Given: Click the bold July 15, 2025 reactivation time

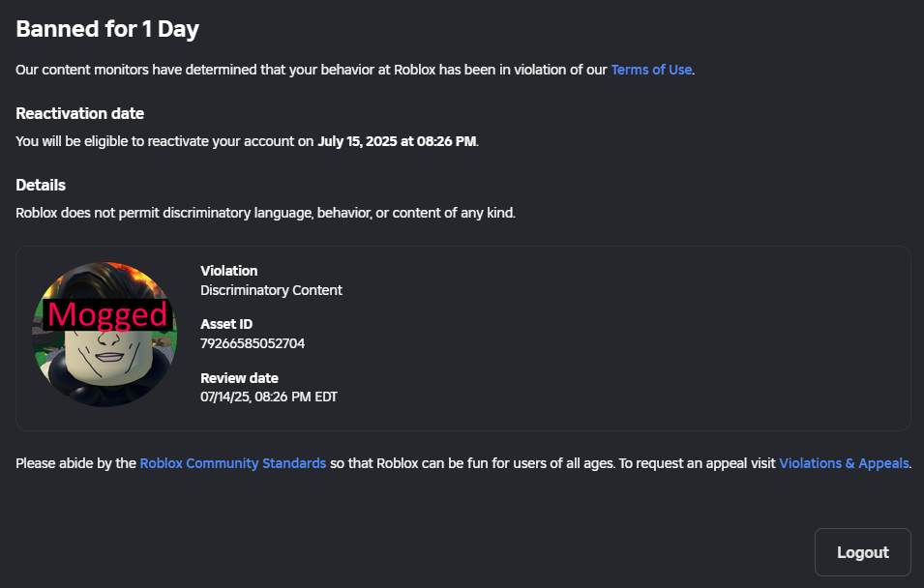Looking at the screenshot, I should (x=397, y=141).
